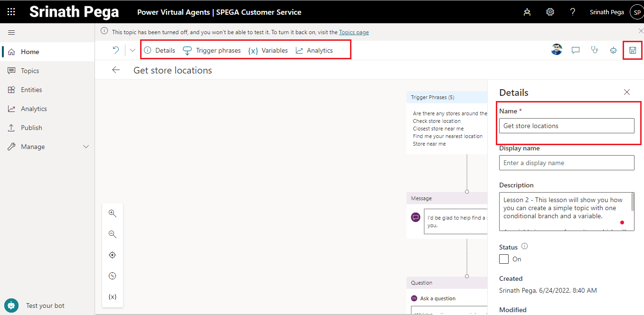644x315 pixels.
Task: Toggle the Status On checkbox
Action: (504, 259)
